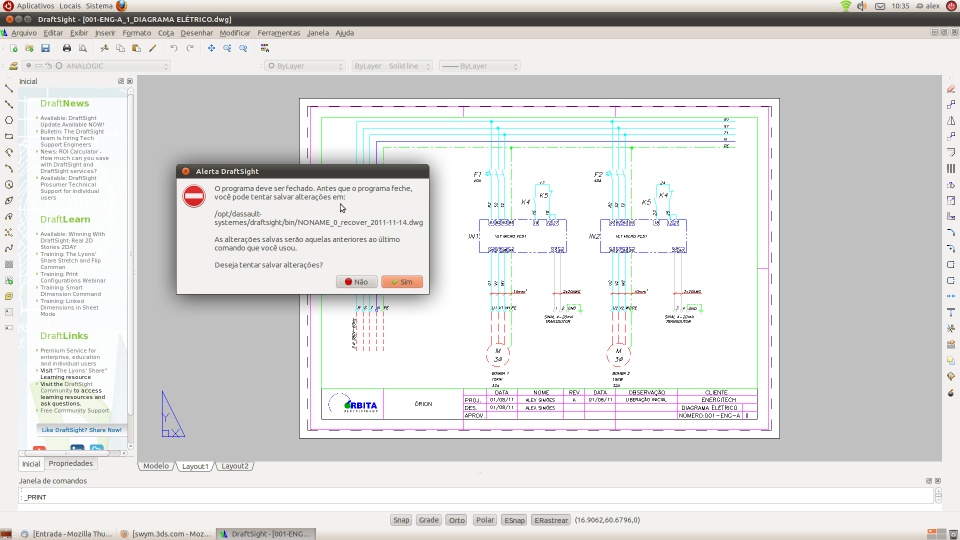Close the Alerta DraftSight dialog
The image size is (960, 540).
[186, 171]
